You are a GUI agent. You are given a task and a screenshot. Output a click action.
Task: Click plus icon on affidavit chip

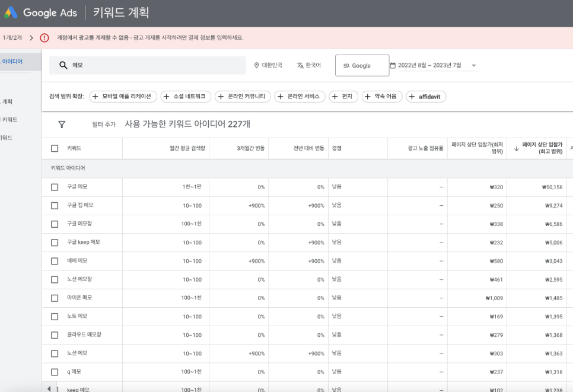(412, 97)
